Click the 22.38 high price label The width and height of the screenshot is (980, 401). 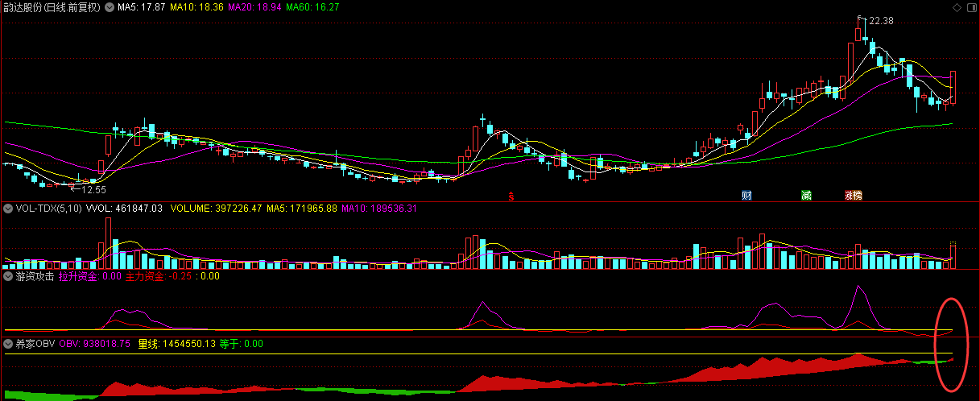[879, 21]
